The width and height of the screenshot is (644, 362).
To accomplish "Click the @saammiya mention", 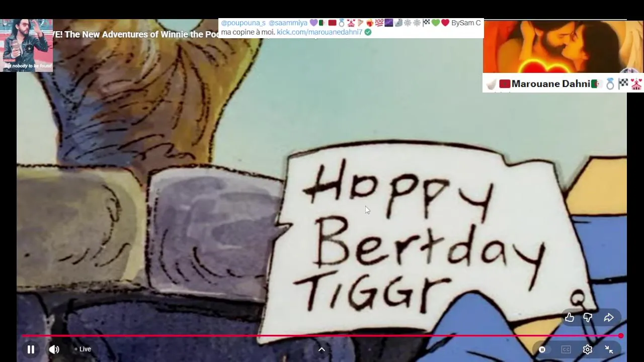I will click(288, 23).
